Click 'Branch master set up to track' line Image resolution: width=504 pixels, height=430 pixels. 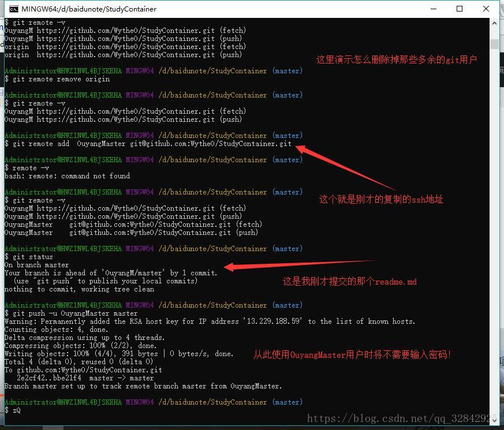pos(143,386)
